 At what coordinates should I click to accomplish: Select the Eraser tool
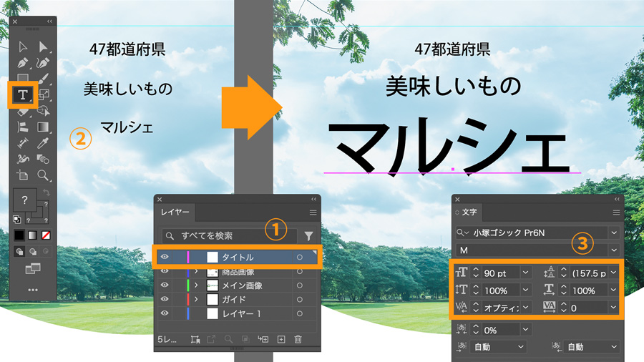[x=23, y=111]
